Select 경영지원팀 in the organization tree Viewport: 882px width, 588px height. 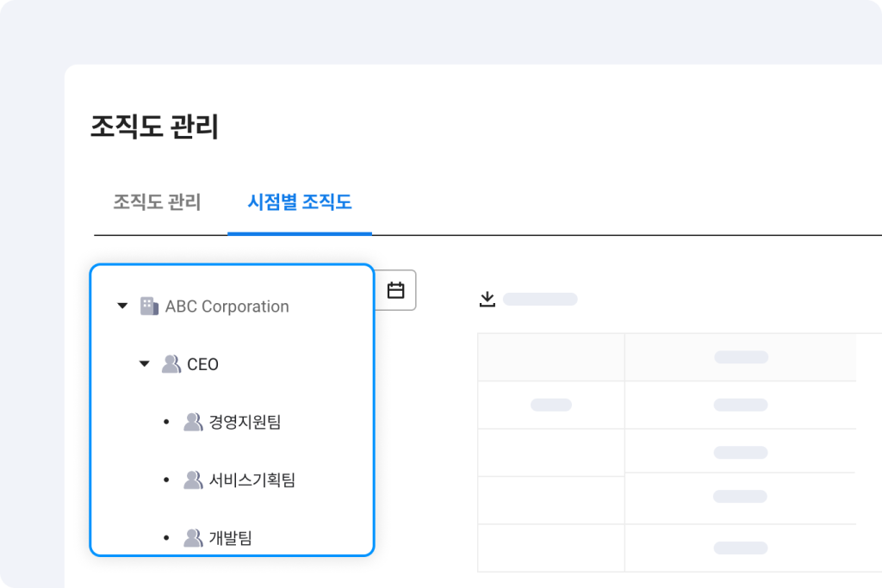(245, 422)
